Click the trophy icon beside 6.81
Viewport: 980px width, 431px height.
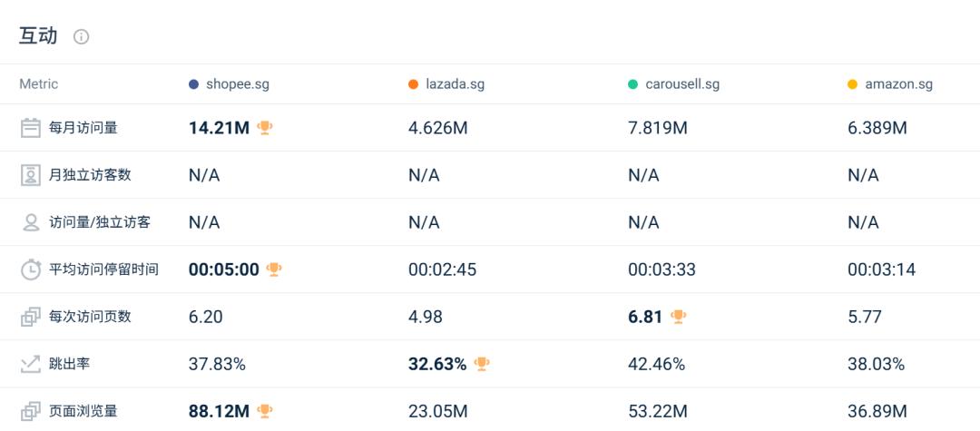pyautogui.click(x=678, y=318)
